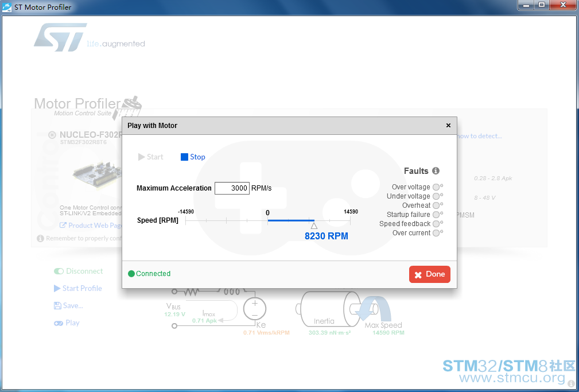Minimize the ST Motor Profiler window

point(526,5)
